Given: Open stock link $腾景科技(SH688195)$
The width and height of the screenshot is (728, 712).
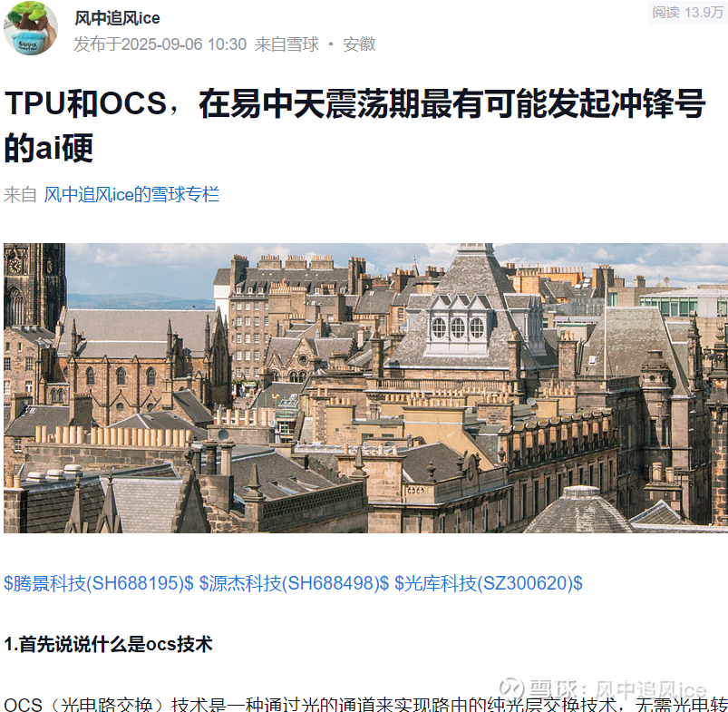Looking at the screenshot, I should tap(99, 583).
